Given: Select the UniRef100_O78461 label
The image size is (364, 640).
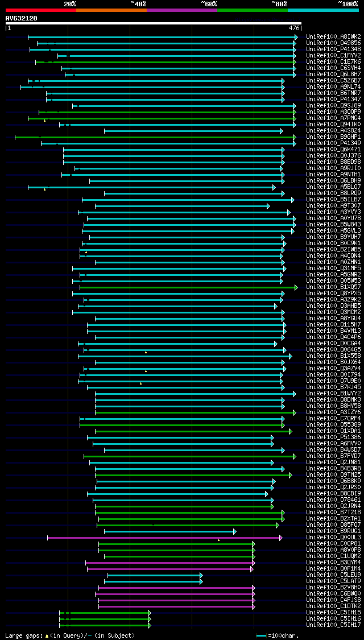Looking at the screenshot, I should [x=333, y=500].
